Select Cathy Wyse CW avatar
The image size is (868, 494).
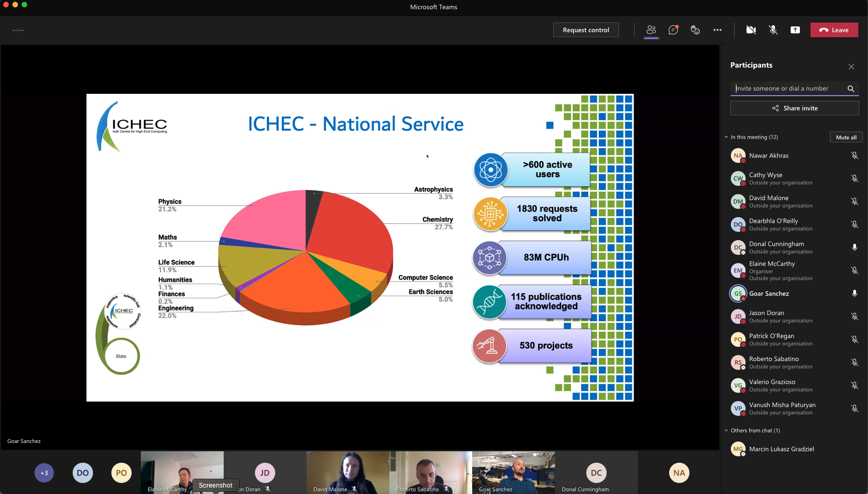click(x=738, y=178)
